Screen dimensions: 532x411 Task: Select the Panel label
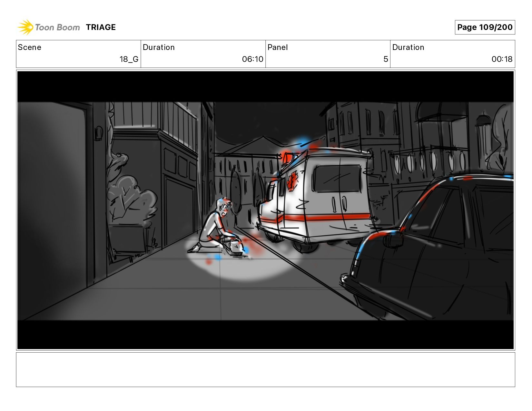pyautogui.click(x=278, y=47)
